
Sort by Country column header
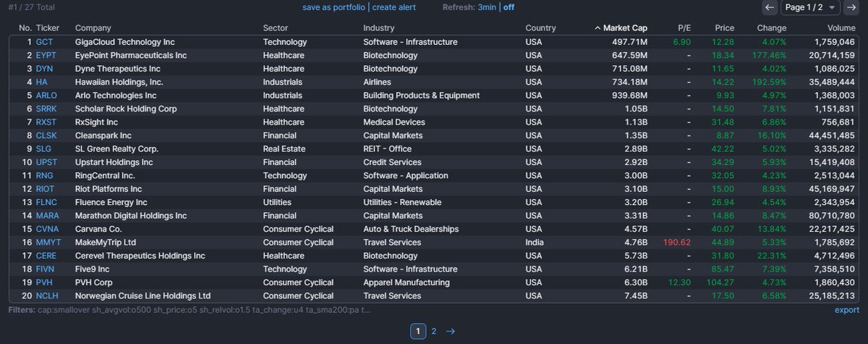(x=540, y=28)
